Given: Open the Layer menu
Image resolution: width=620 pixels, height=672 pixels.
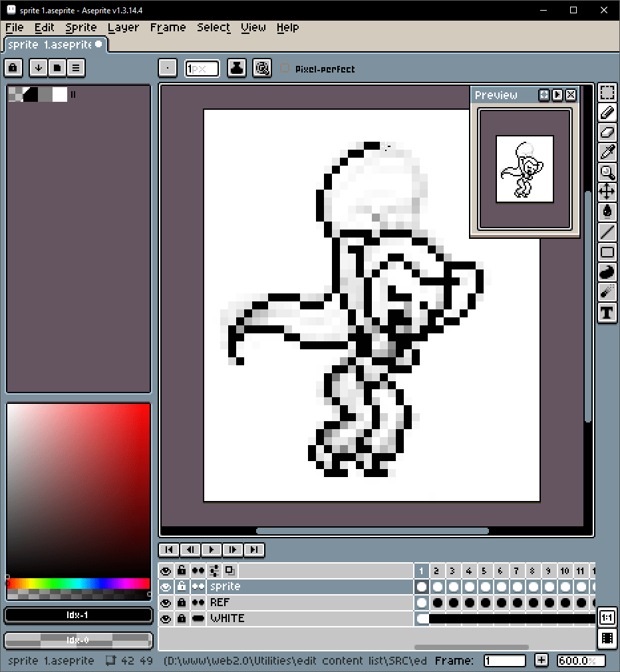Looking at the screenshot, I should point(123,27).
